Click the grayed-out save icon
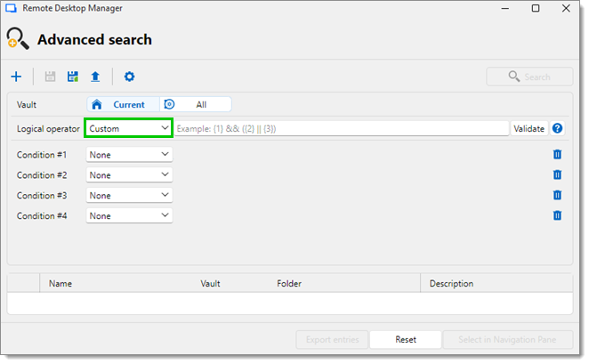 (x=51, y=77)
